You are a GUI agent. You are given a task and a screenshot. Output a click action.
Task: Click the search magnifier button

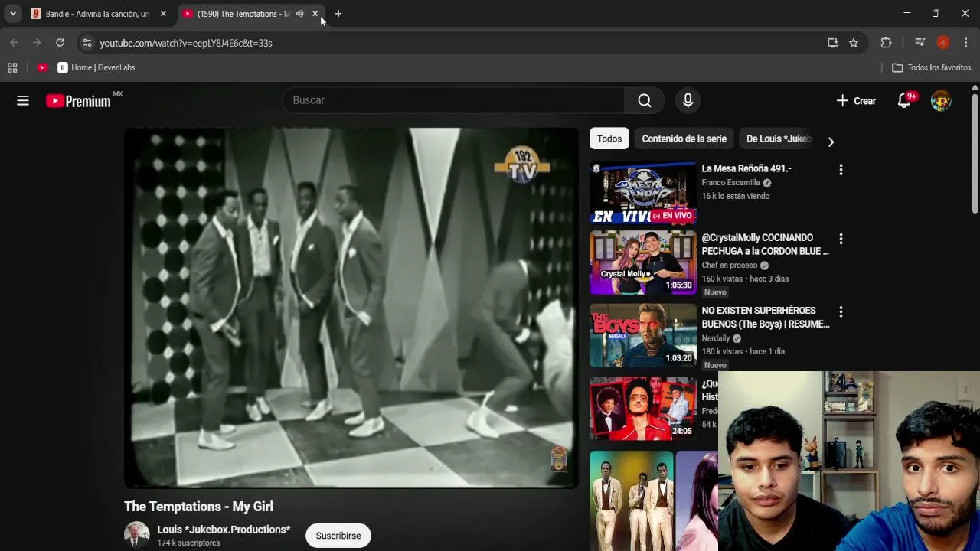tap(645, 100)
